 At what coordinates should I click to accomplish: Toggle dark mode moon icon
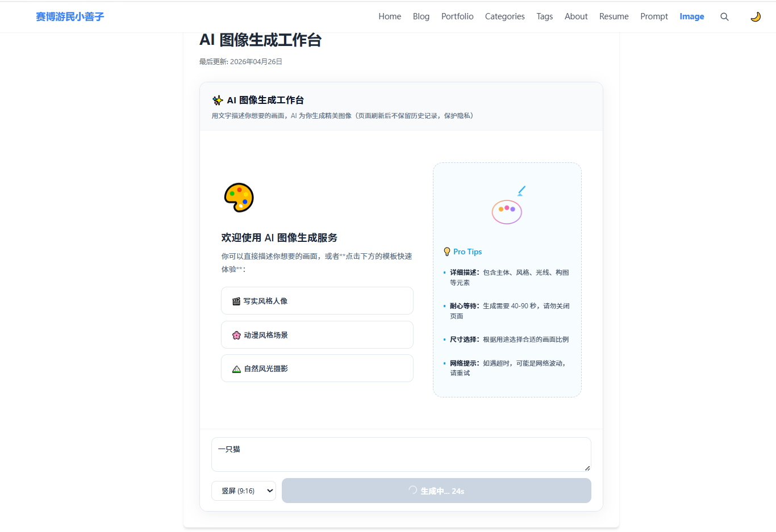755,17
